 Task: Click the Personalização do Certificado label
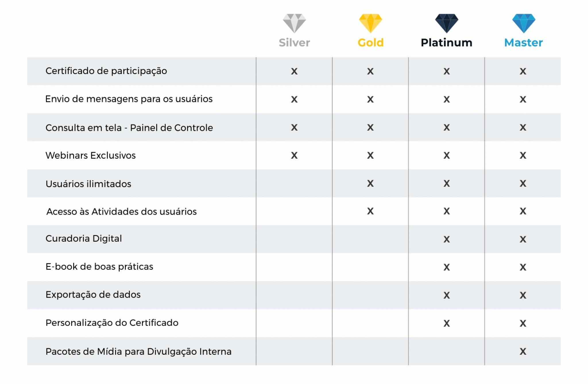click(x=112, y=323)
